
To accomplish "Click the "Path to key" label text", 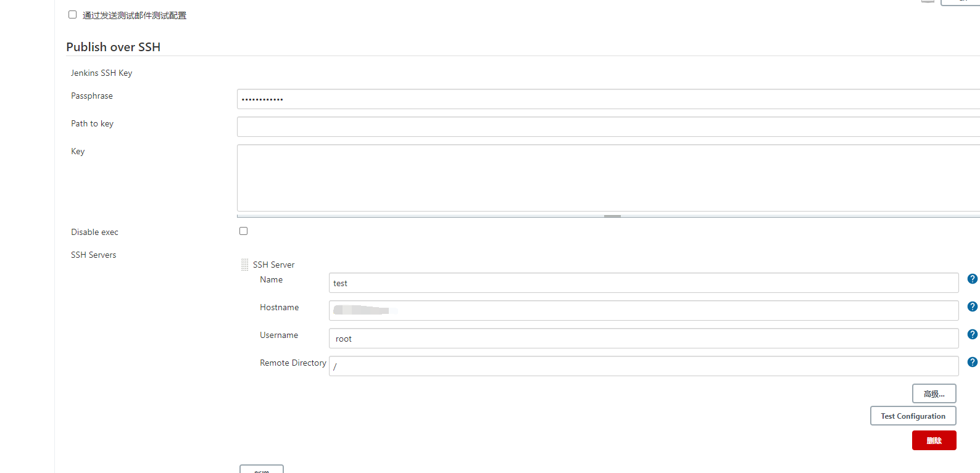I will click(x=92, y=123).
